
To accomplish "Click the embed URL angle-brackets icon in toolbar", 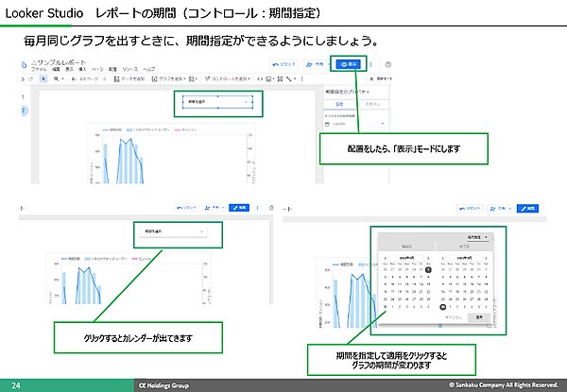I will [x=260, y=78].
